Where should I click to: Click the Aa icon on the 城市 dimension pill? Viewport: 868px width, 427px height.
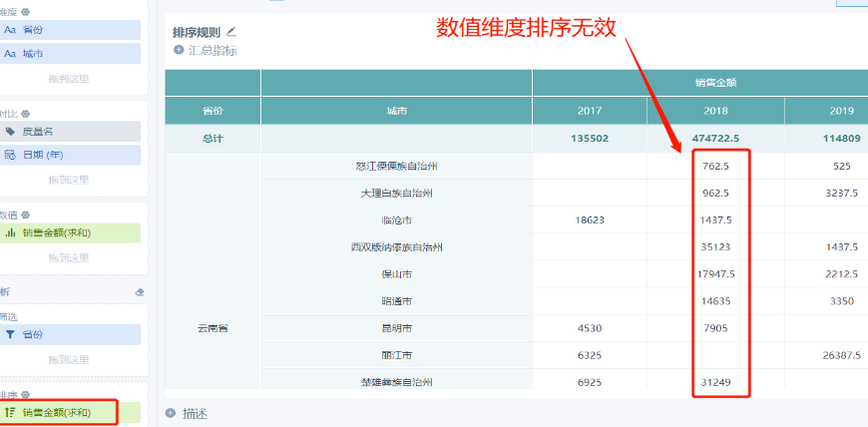click(x=10, y=54)
